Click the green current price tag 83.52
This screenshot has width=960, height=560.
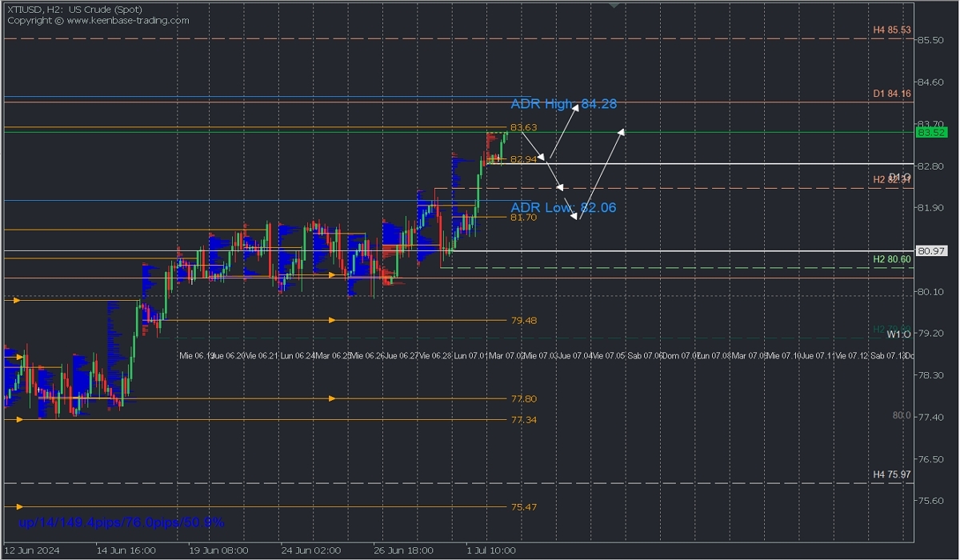[932, 132]
